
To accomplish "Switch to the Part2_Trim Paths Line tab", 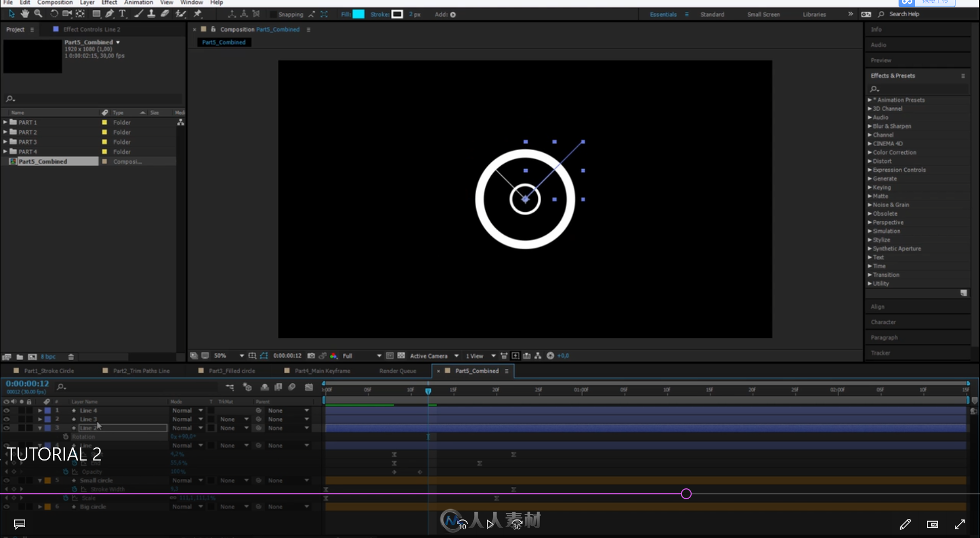I will [x=141, y=371].
